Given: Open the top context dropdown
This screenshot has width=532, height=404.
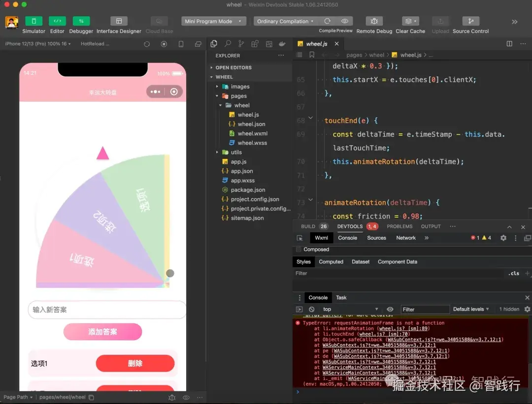Looking at the screenshot, I should (350, 309).
